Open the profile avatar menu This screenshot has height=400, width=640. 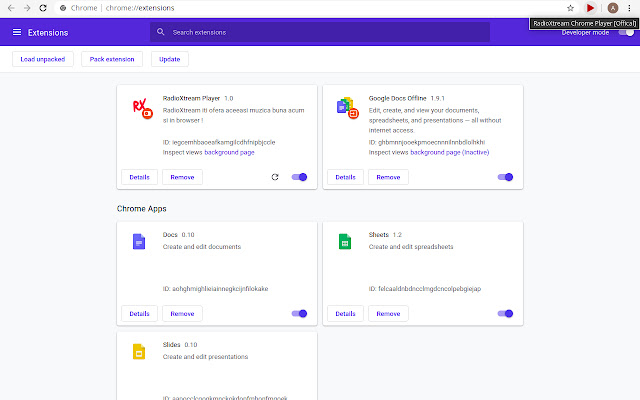[613, 8]
